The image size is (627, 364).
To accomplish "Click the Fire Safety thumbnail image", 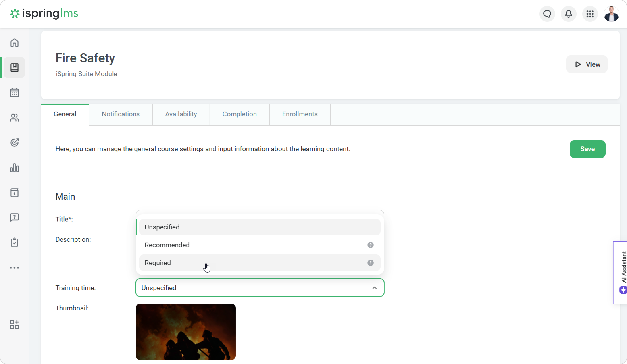I will click(186, 332).
